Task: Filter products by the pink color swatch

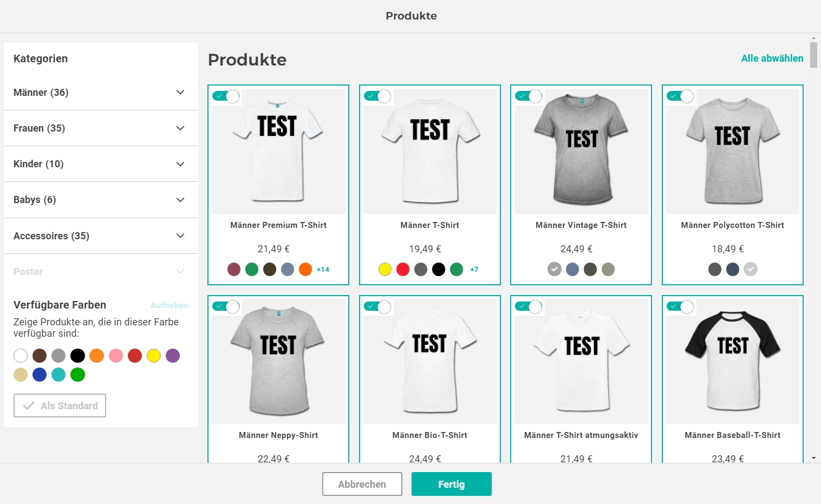Action: coord(116,356)
